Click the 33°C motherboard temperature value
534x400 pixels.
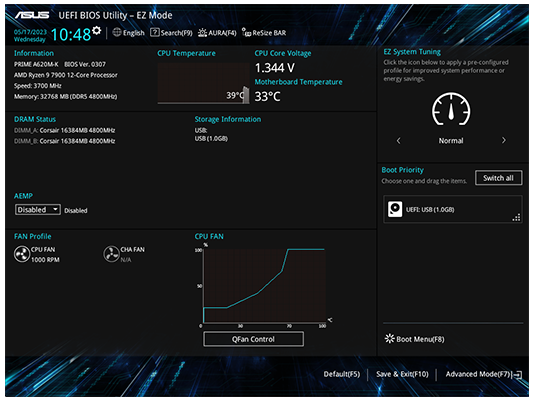[268, 96]
